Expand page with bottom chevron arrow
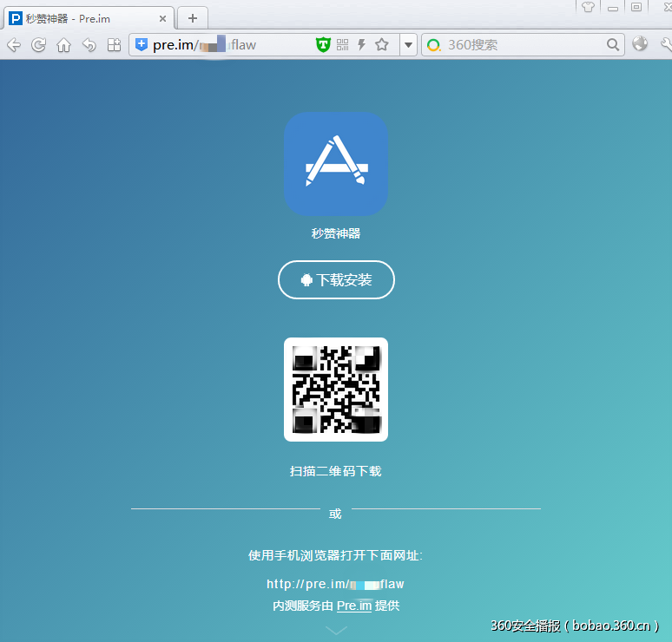 [336, 630]
